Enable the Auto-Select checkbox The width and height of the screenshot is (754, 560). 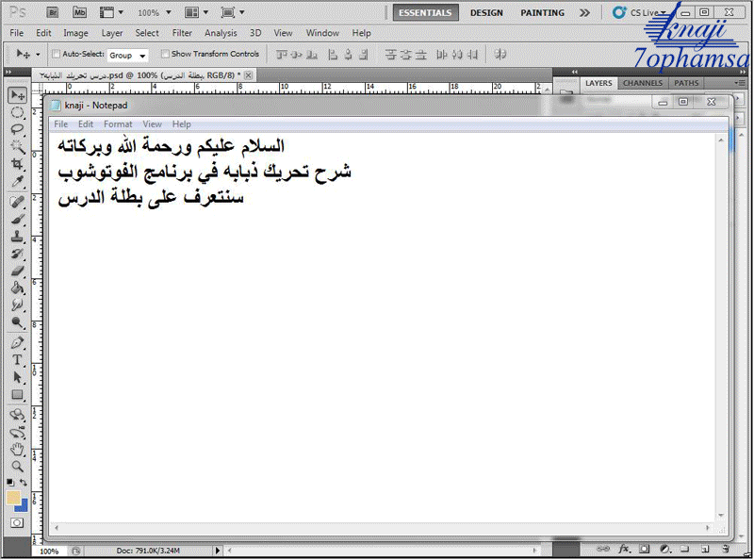(57, 55)
